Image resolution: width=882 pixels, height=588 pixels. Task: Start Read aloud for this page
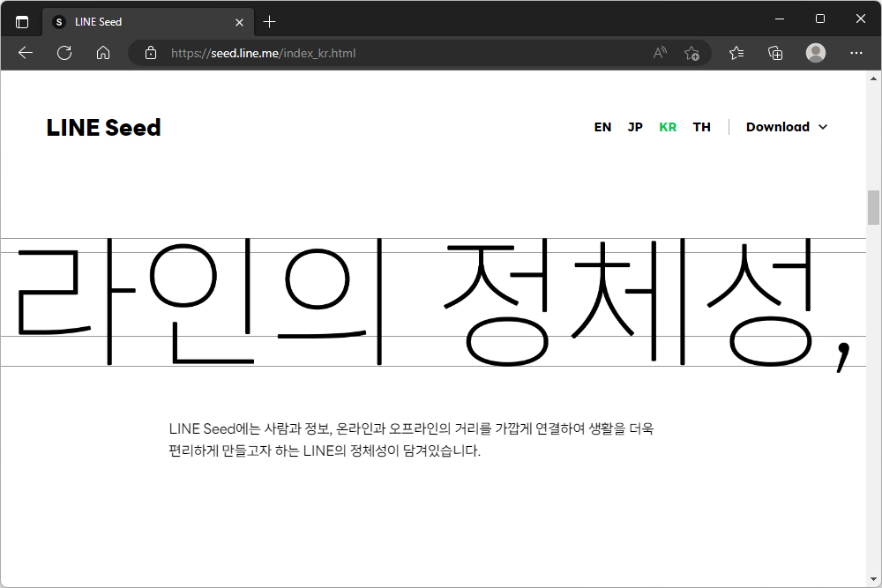(660, 53)
